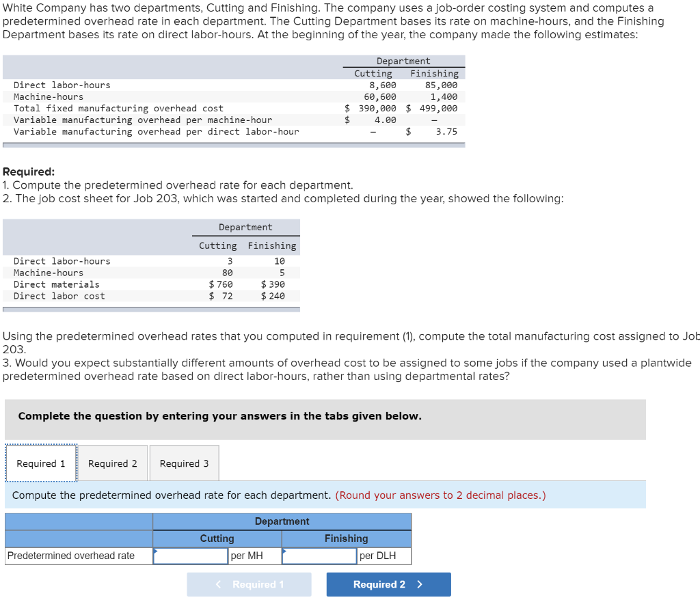The width and height of the screenshot is (700, 615).
Task: Click 'Total fixed manufacturing overhead cost' row label
Action: (x=118, y=108)
